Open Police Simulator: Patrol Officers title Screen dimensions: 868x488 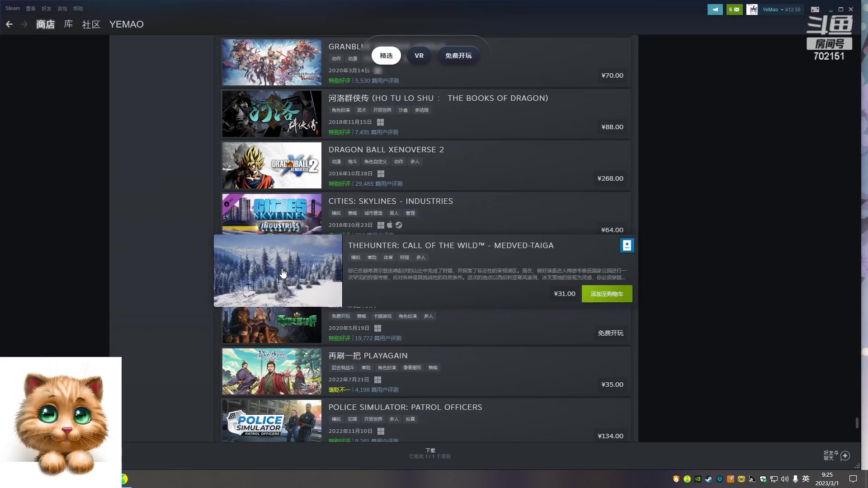coord(405,407)
